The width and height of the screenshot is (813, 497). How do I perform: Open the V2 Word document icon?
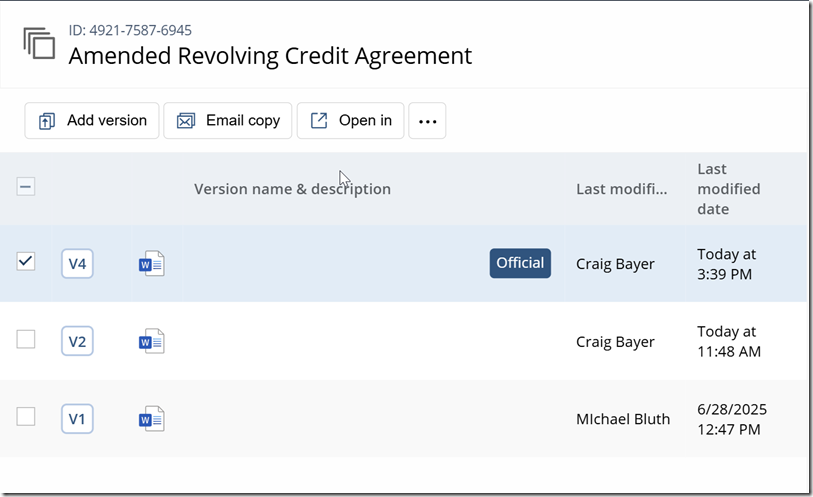tap(152, 342)
